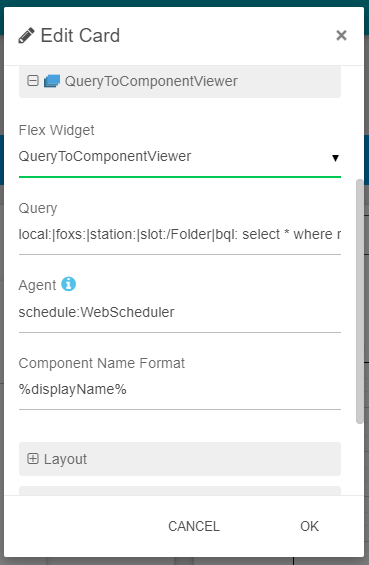Click the Flex Widget label
Screen dimensions: 369x565
[57, 130]
